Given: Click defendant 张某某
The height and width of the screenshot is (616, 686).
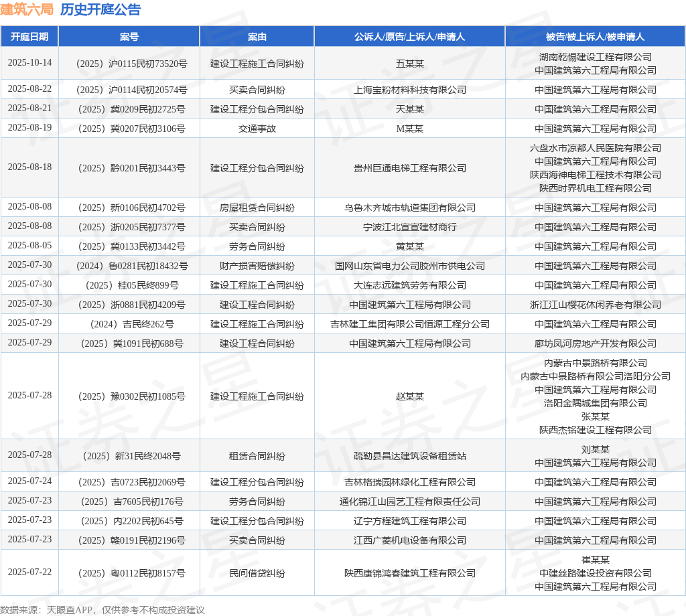Looking at the screenshot, I should pyautogui.click(x=596, y=416).
